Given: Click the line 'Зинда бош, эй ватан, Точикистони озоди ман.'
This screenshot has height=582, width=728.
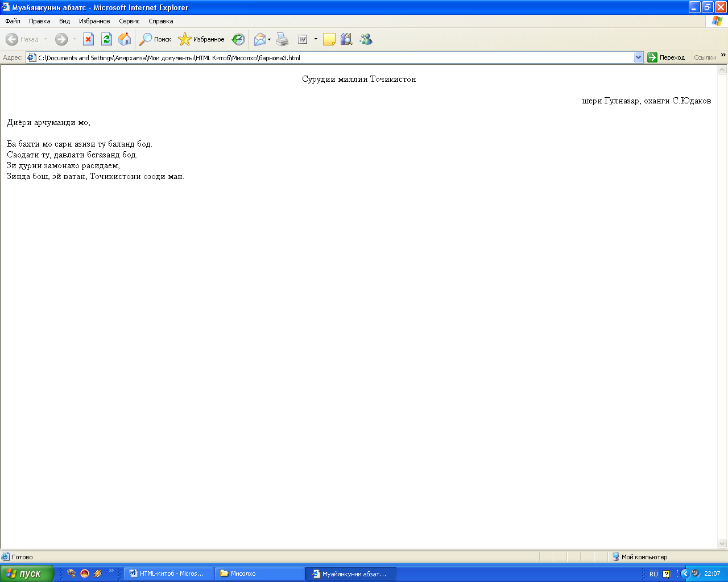Looking at the screenshot, I should tap(96, 176).
